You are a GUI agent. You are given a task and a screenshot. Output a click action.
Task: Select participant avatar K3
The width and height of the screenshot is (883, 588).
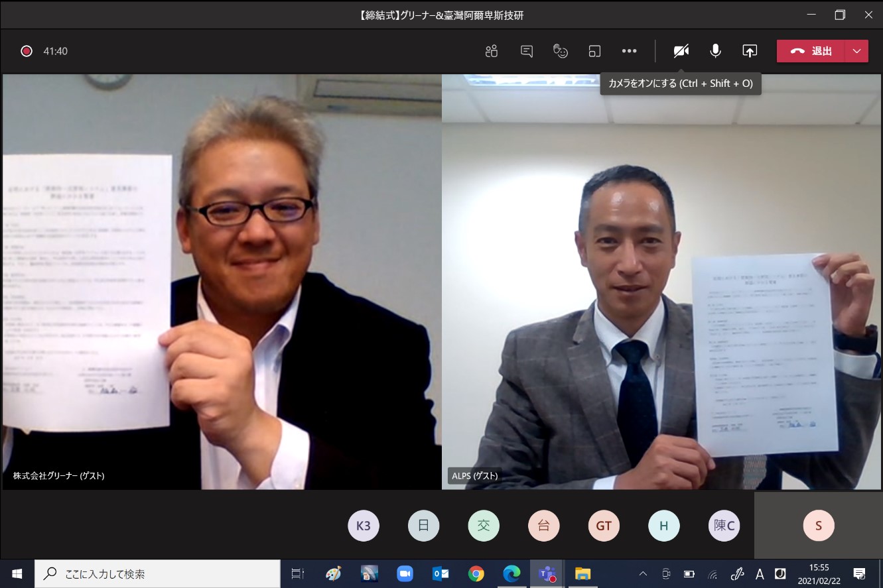point(364,526)
